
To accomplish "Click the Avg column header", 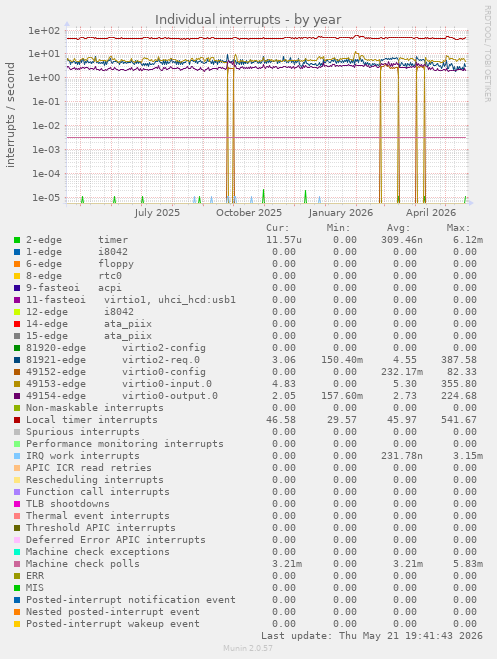I will (398, 228).
